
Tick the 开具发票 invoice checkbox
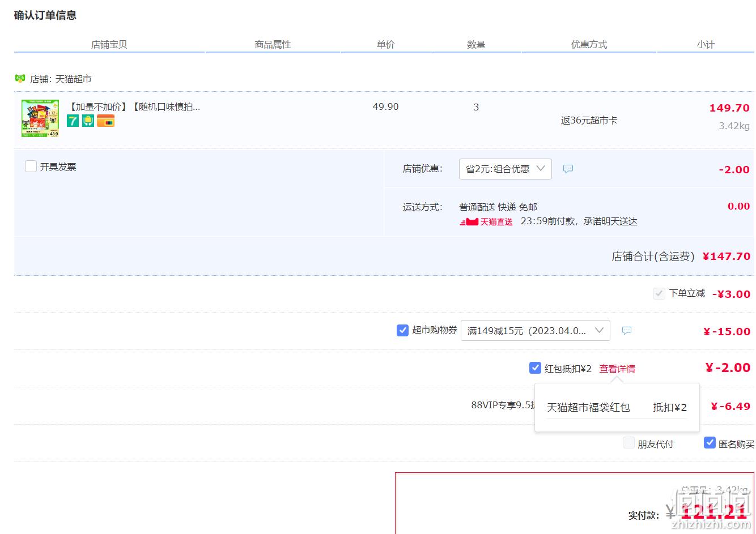click(x=31, y=166)
